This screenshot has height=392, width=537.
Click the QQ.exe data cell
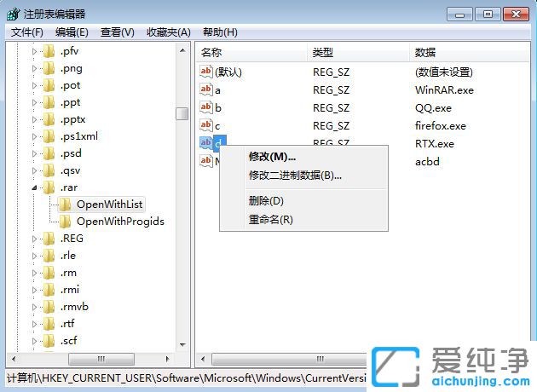coord(433,108)
